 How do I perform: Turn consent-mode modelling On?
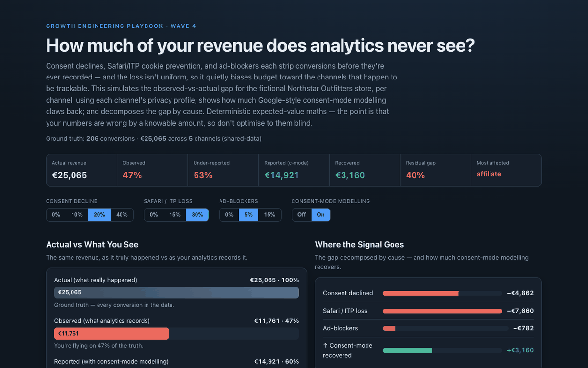321,215
